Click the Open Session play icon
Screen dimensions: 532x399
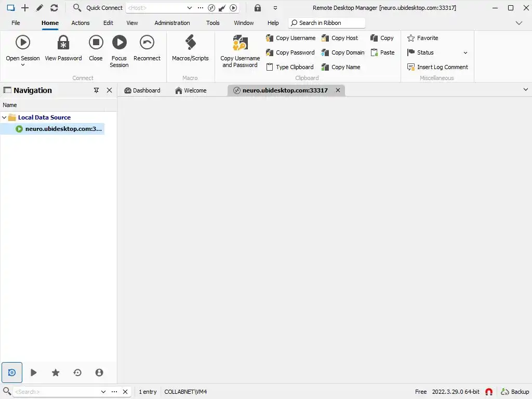23,43
